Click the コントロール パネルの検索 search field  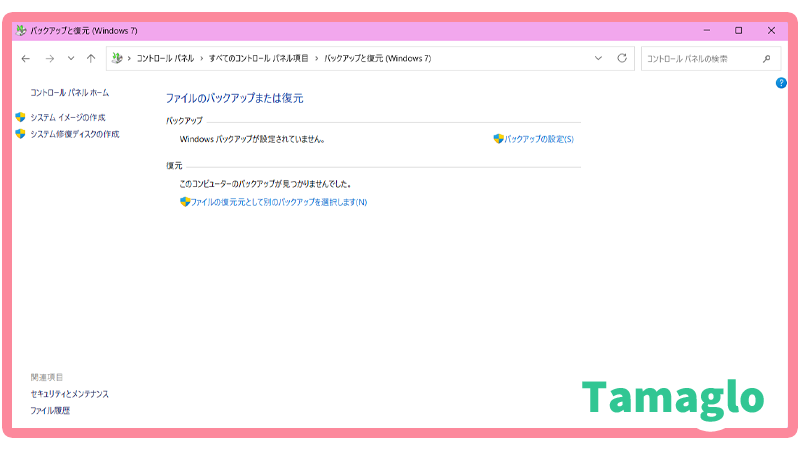700,59
